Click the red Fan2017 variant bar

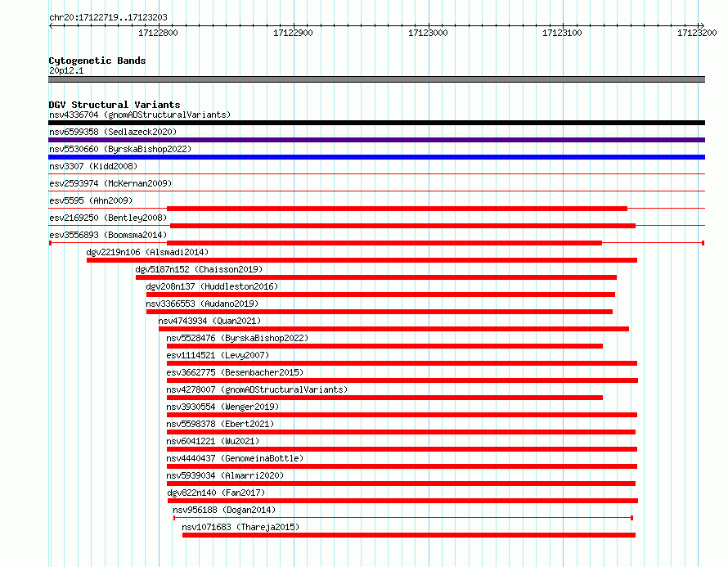pyautogui.click(x=403, y=501)
